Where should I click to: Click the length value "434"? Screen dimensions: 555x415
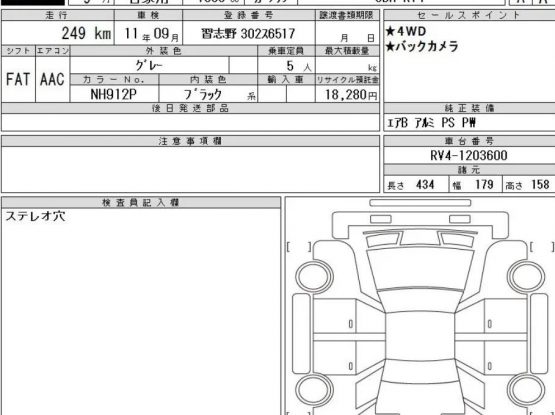tap(425, 184)
